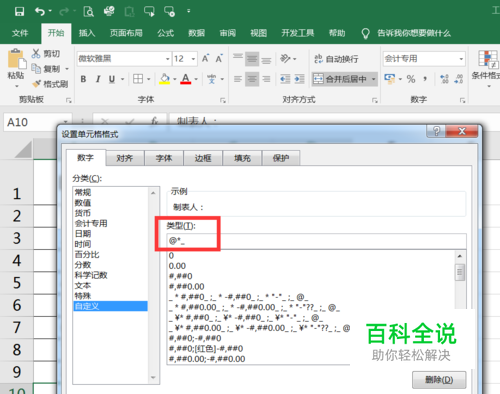Click the Paste clipboard icon
The height and width of the screenshot is (394, 500).
pos(16,59)
